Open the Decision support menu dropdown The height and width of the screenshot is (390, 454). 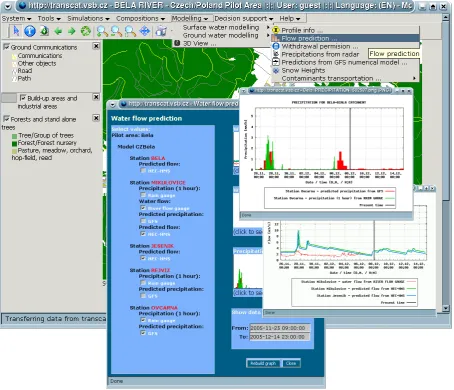(244, 19)
